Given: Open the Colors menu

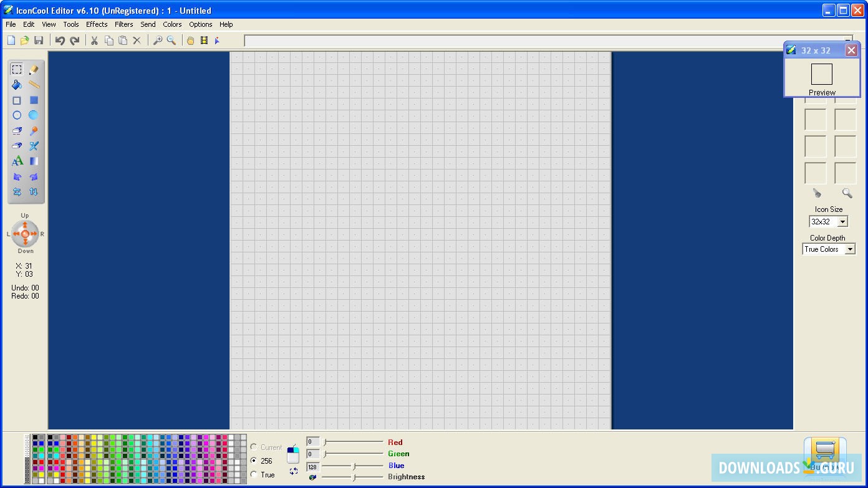Looking at the screenshot, I should [x=172, y=24].
